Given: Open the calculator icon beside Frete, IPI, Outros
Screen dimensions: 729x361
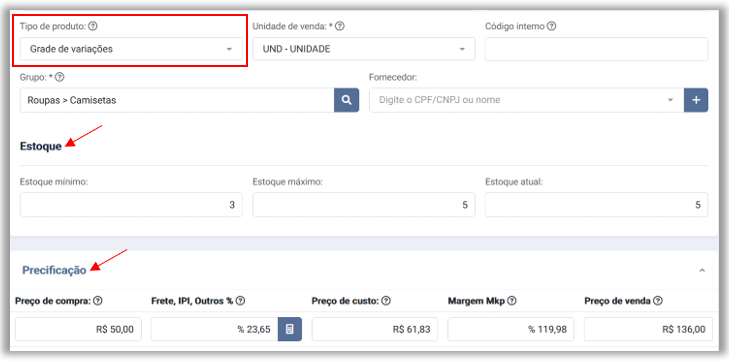Looking at the screenshot, I should (x=290, y=329).
